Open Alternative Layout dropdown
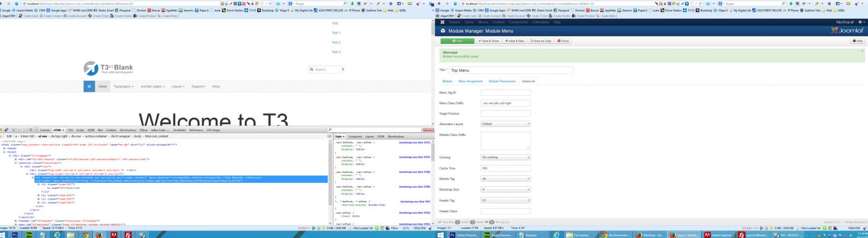 pos(505,124)
